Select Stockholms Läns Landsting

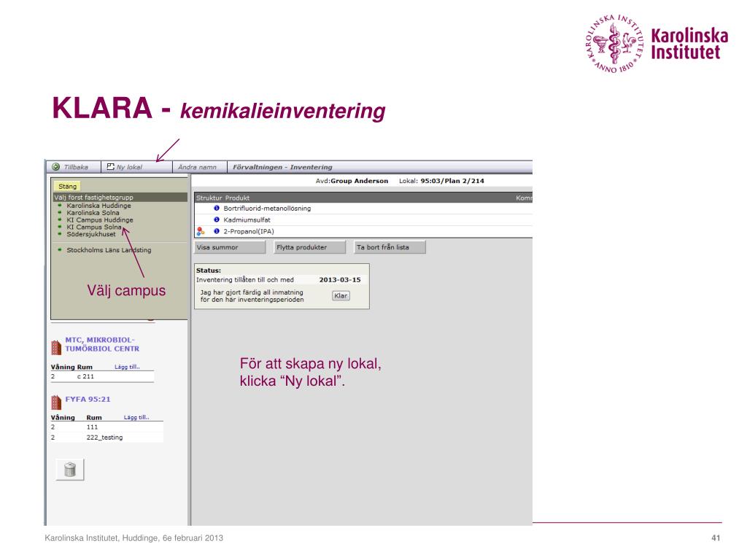pyautogui.click(x=109, y=250)
